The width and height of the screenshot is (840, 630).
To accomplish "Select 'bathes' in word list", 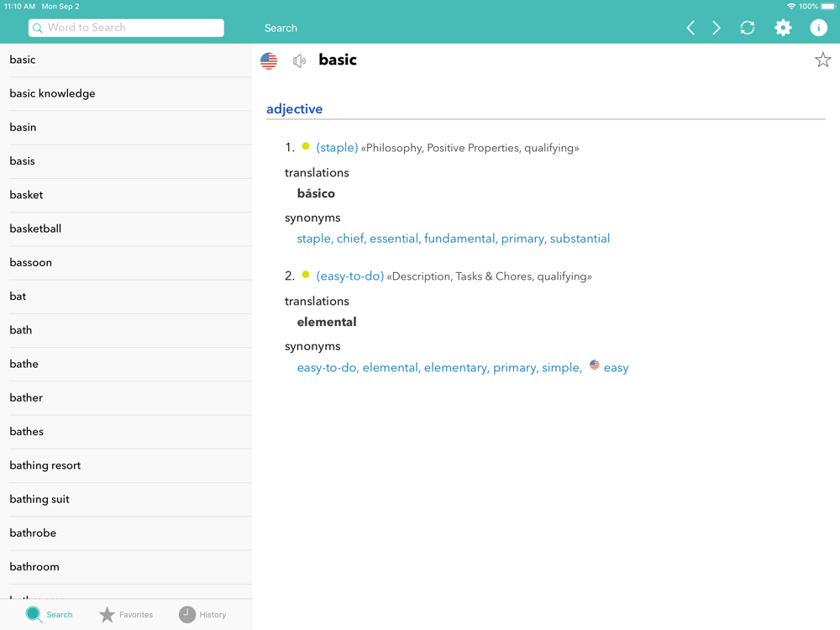I will [x=126, y=431].
